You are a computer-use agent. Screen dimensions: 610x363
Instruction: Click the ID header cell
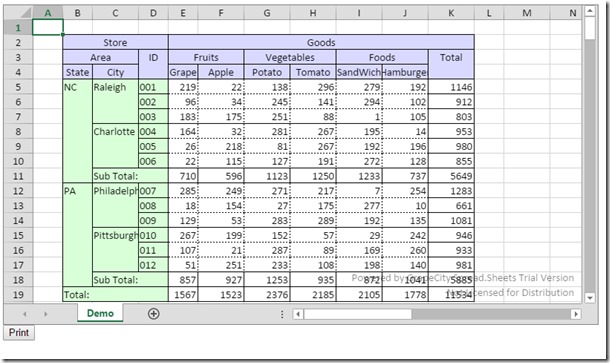153,65
